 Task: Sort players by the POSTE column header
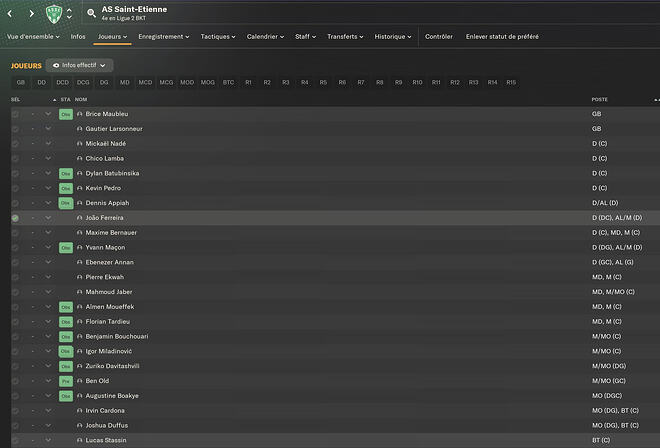coord(599,99)
